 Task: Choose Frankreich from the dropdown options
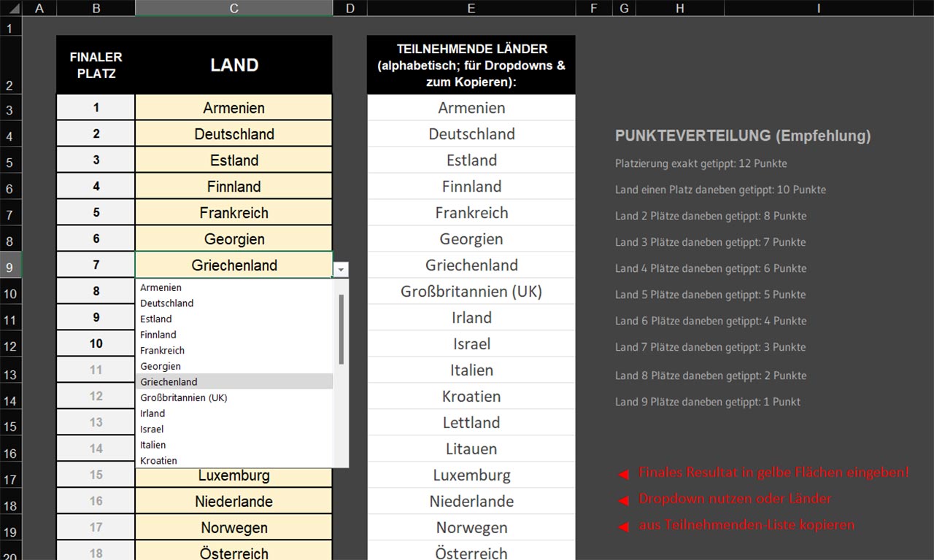point(163,350)
